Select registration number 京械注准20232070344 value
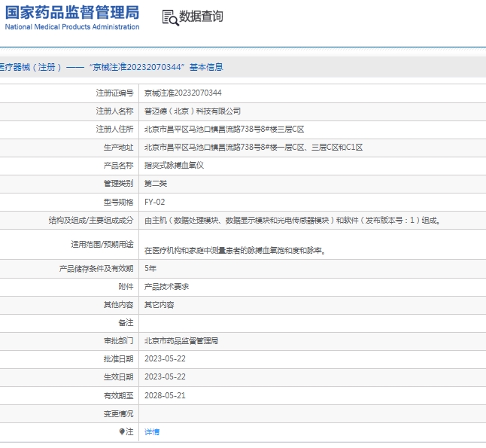The height and width of the screenshot is (448, 486). coord(183,93)
